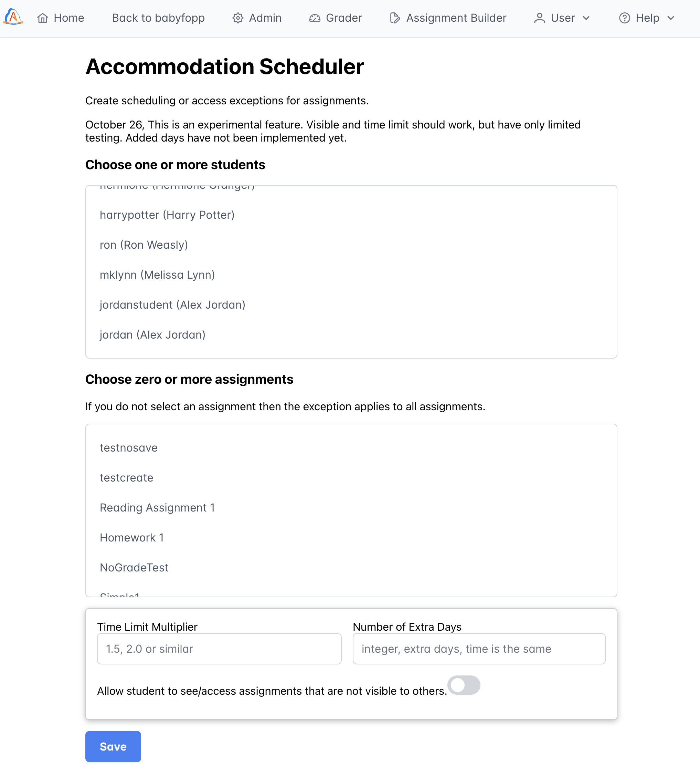Go back to babyfopp course

(158, 18)
